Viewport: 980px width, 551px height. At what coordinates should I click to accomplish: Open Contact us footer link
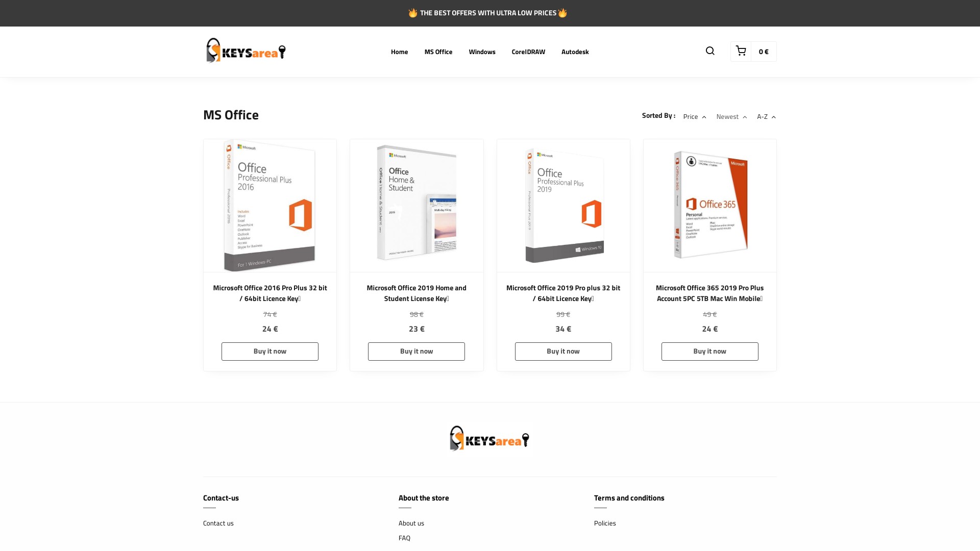(x=218, y=523)
